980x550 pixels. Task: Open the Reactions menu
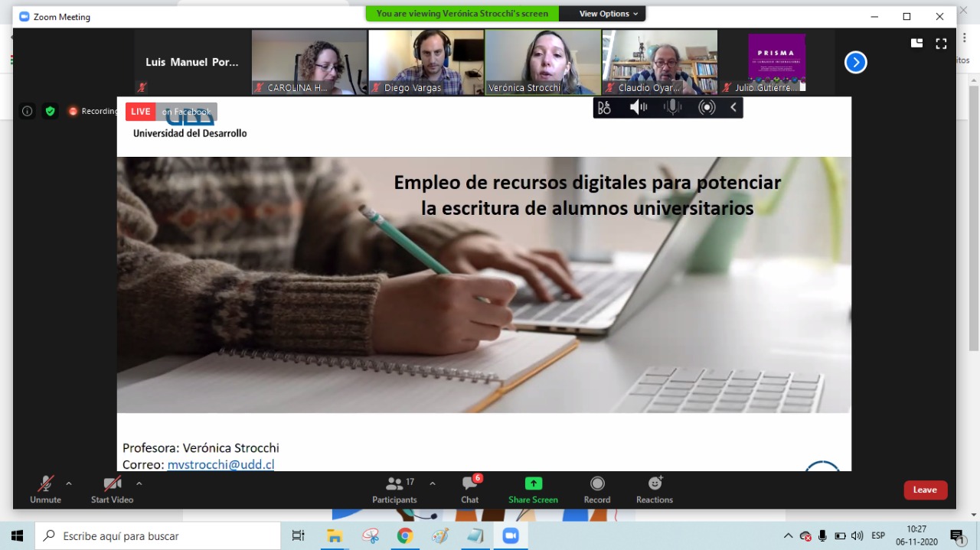click(x=655, y=490)
